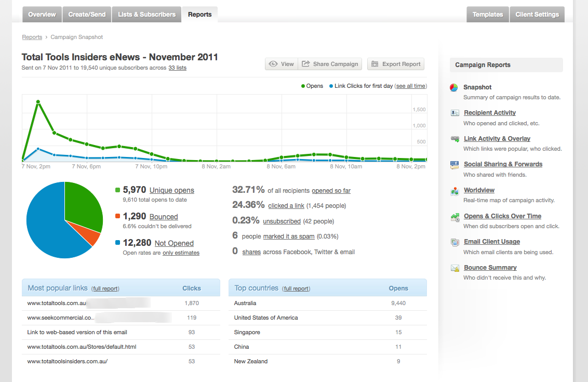Image resolution: width=588 pixels, height=382 pixels.
Task: Open the Worldview globe icon
Action: tap(454, 190)
